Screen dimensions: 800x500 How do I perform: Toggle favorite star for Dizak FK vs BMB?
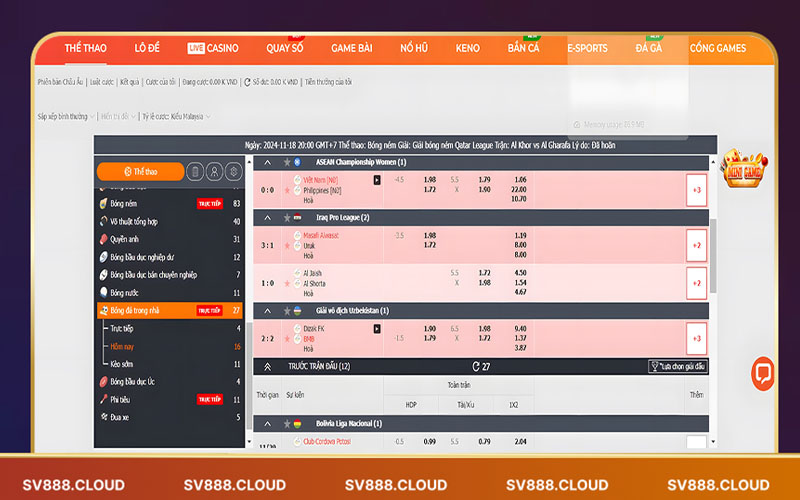coord(287,339)
